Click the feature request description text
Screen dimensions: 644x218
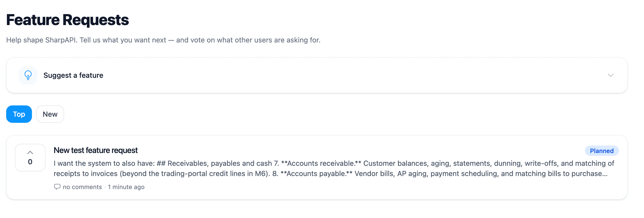click(334, 168)
